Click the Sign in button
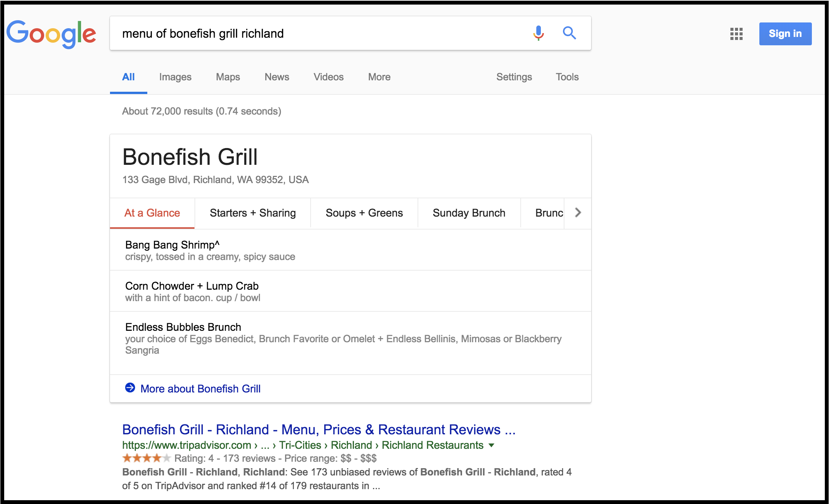Screen dimensions: 829x504 (785, 34)
